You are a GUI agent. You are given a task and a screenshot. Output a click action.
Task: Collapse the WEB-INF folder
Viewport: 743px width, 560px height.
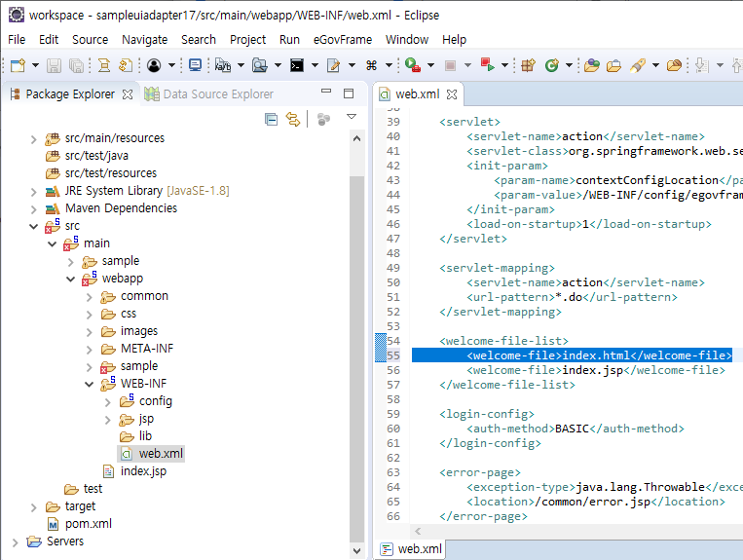pos(89,384)
